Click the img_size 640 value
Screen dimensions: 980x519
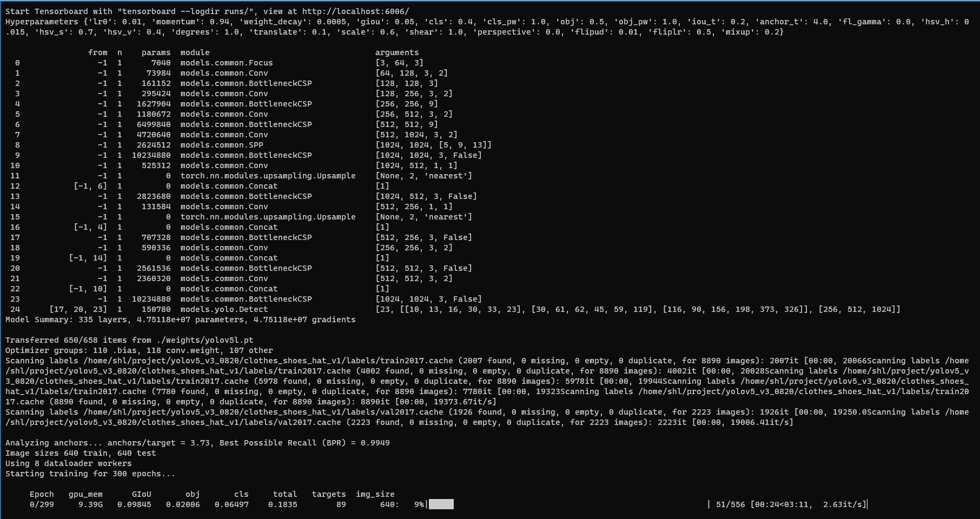(x=388, y=504)
